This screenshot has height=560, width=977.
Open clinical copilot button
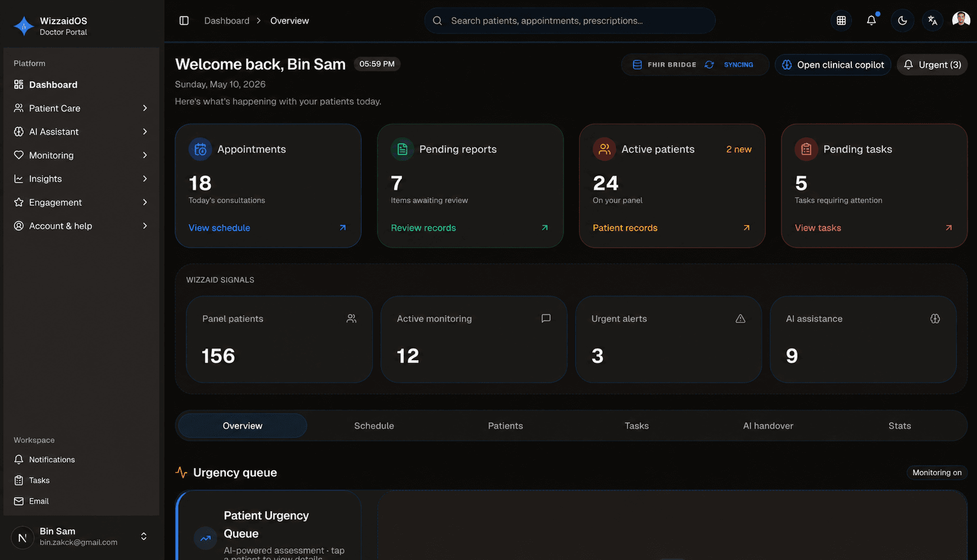click(x=833, y=65)
